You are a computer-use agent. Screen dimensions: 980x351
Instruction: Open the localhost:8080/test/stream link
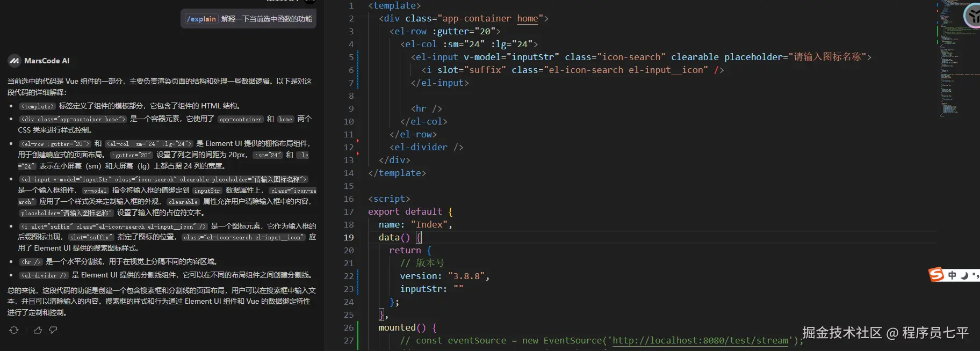pyautogui.click(x=700, y=340)
